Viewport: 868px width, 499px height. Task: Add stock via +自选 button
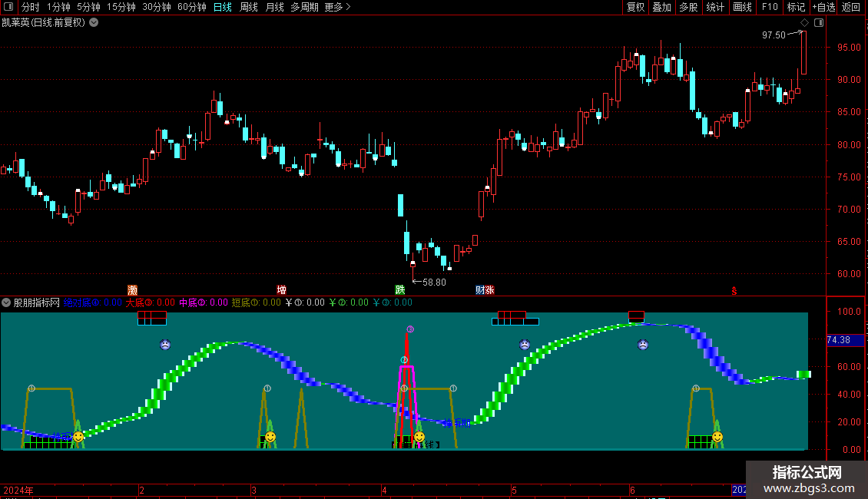[x=823, y=7]
